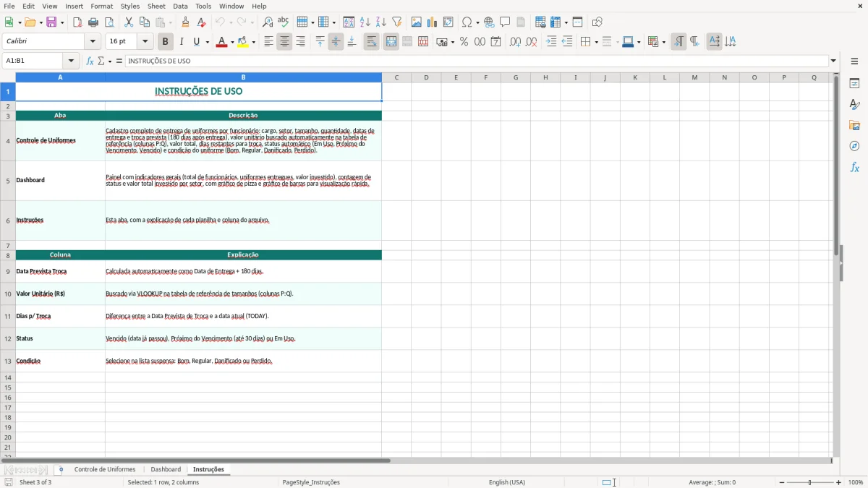This screenshot has height=488, width=868.
Task: Toggle Print Preview icon
Action: 109,22
